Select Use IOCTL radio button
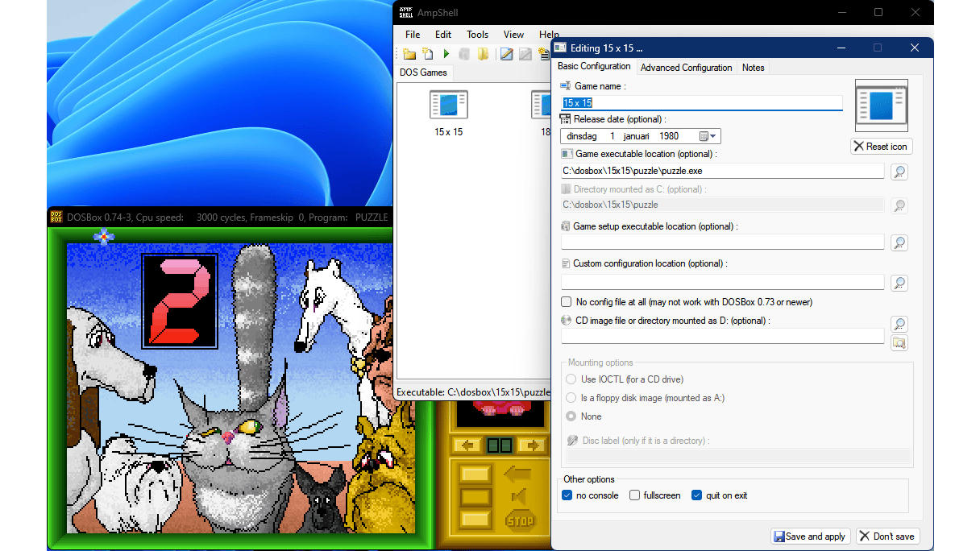The height and width of the screenshot is (551, 980). [571, 379]
